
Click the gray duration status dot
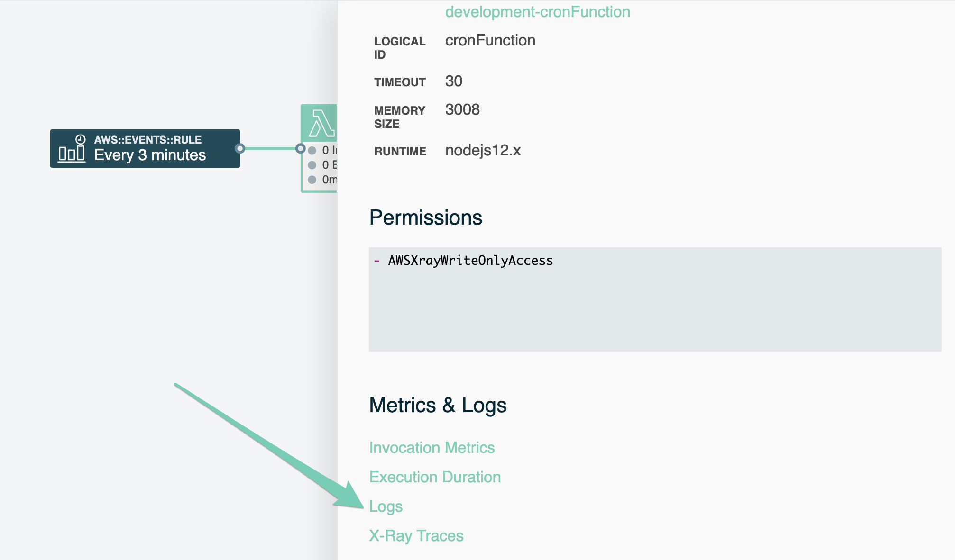[x=312, y=180]
